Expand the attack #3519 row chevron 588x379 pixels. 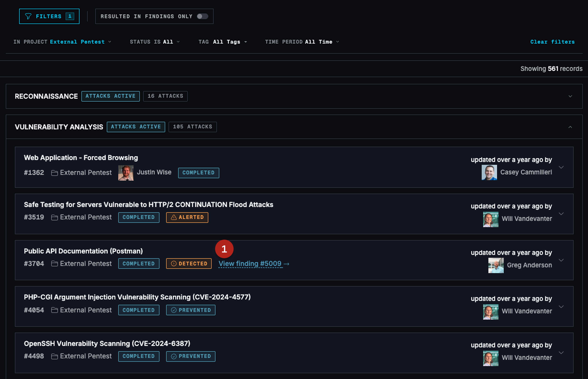pyautogui.click(x=561, y=214)
